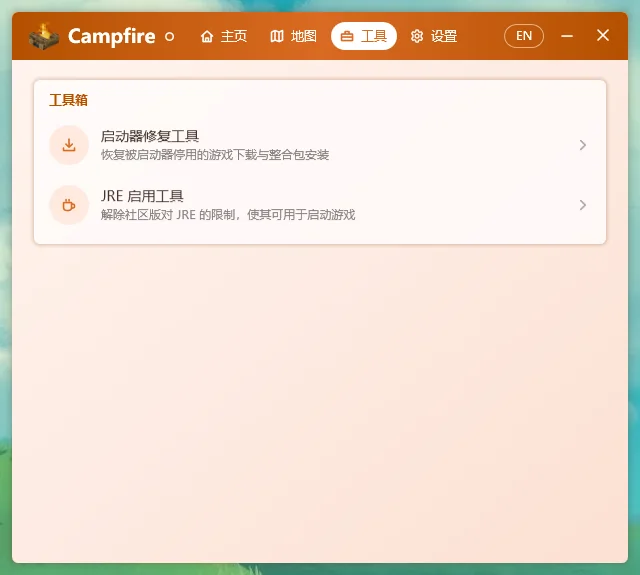
Task: Open the 启动器修复工具 title text
Action: tap(150, 136)
